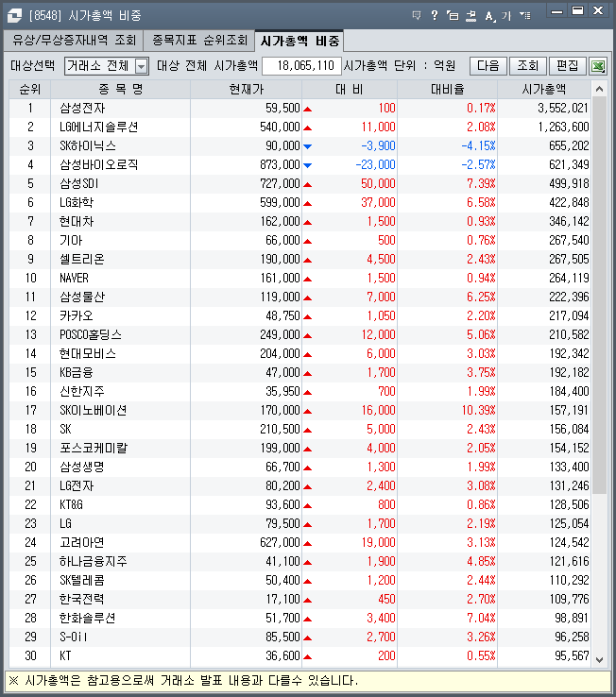Click the 현재가 column header
Screen dimensions: 616x697
(x=246, y=90)
